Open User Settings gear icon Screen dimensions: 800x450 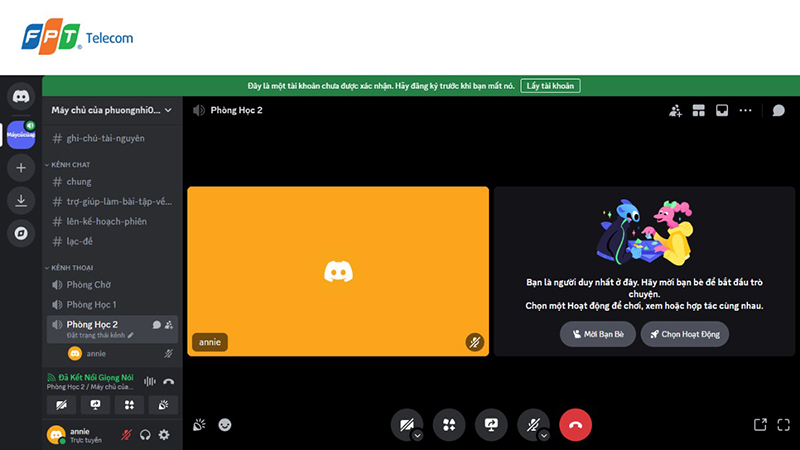(x=164, y=435)
